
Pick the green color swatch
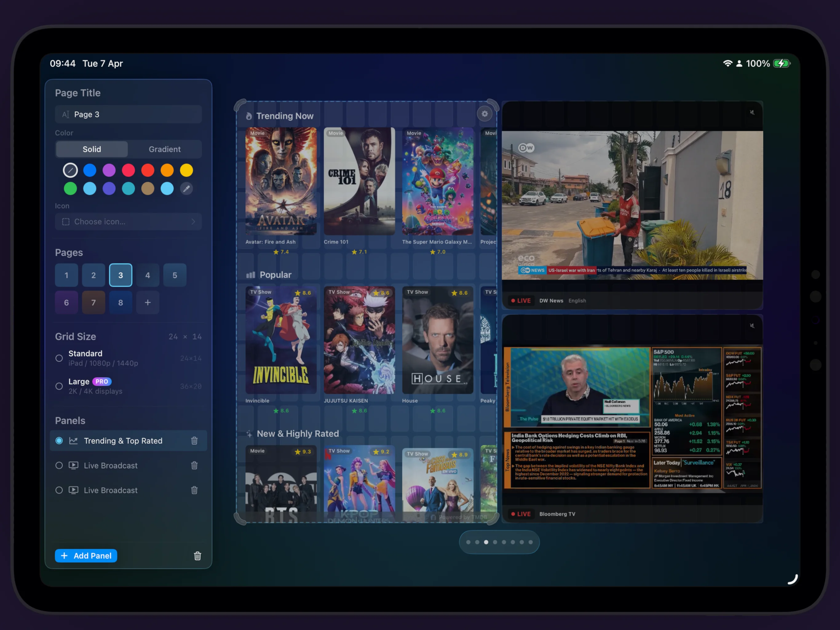tap(70, 189)
